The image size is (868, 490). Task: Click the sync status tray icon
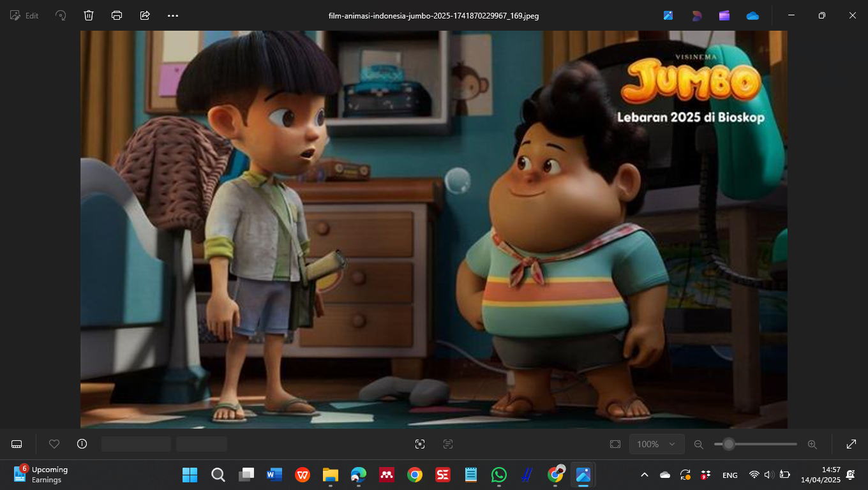(685, 475)
